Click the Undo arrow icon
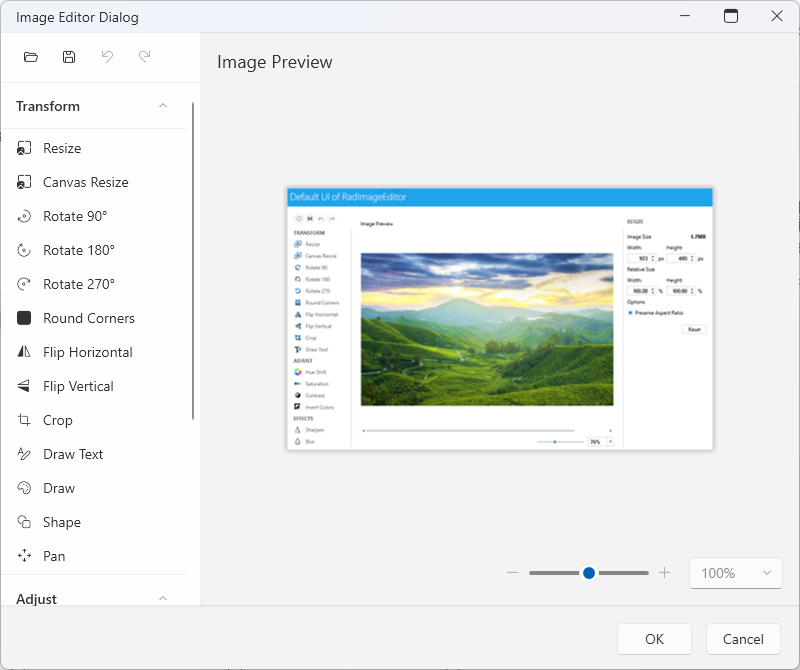This screenshot has width=800, height=670. [x=107, y=57]
